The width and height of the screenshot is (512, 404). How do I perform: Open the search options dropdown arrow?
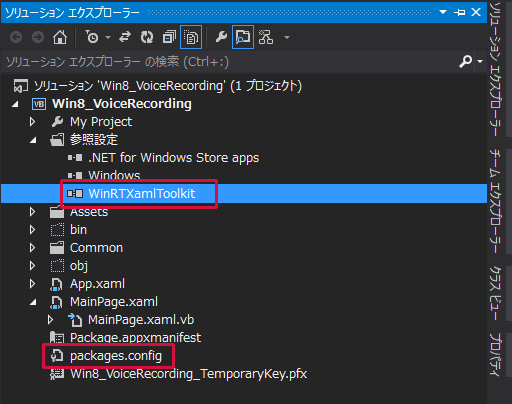(x=480, y=61)
